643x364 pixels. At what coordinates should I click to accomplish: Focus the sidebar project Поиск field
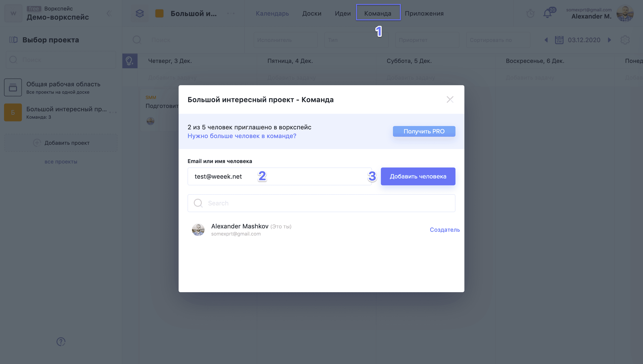tap(61, 60)
